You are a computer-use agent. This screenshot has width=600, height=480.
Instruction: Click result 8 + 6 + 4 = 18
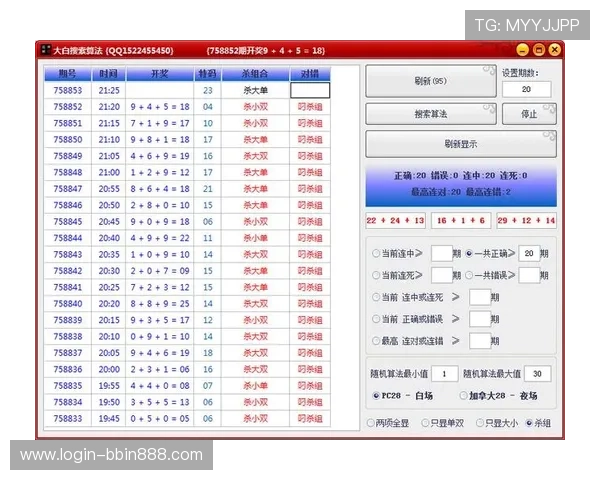pyautogui.click(x=160, y=189)
